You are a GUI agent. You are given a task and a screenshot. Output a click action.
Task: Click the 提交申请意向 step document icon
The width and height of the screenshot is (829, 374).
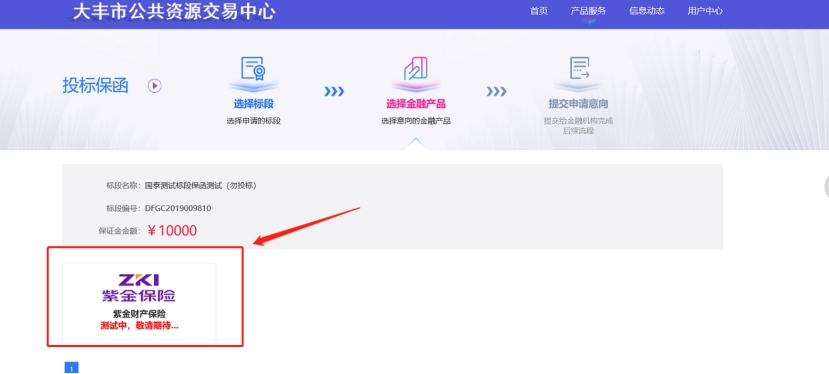[579, 69]
